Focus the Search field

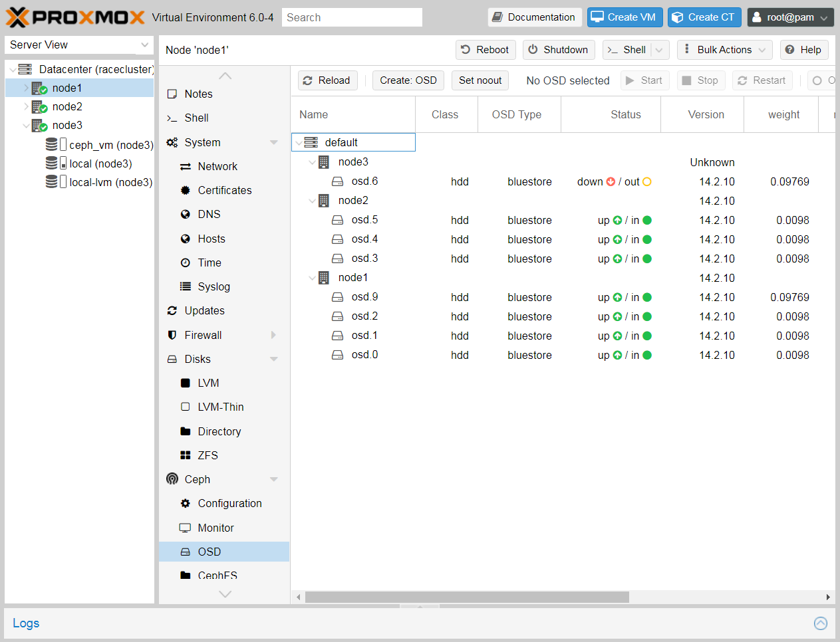pos(352,17)
